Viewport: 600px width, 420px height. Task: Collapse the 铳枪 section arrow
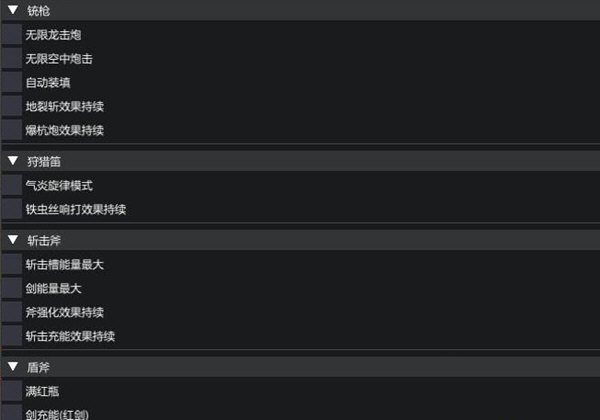[x=13, y=10]
